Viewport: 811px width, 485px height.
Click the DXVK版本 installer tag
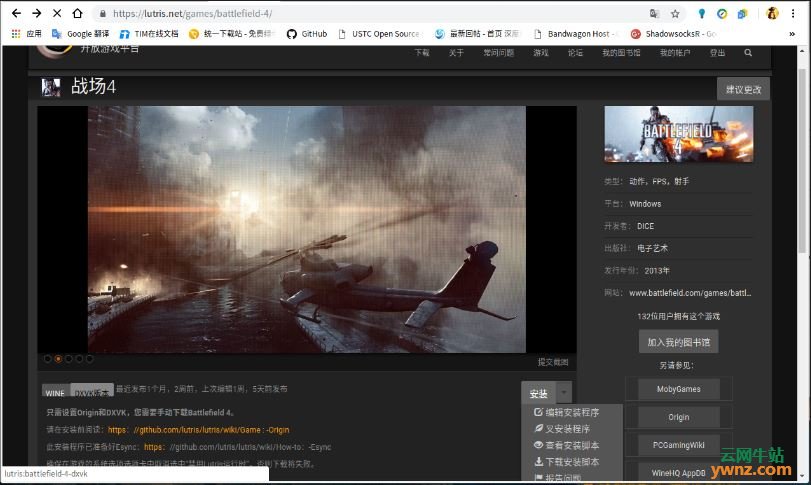92,390
